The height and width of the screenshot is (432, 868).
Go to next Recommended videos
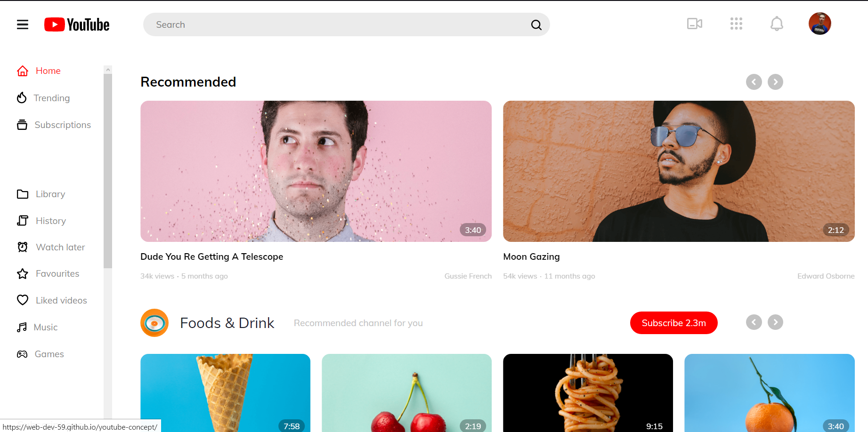point(776,82)
